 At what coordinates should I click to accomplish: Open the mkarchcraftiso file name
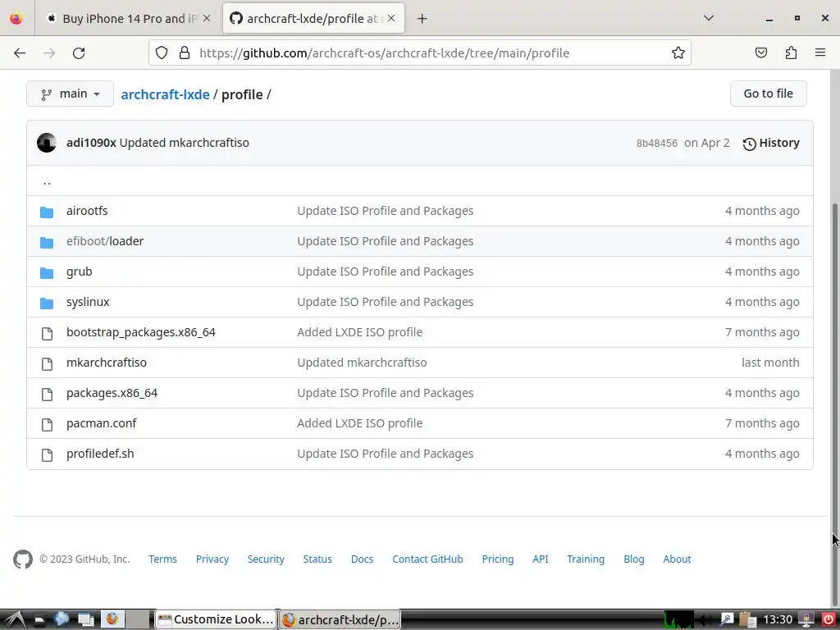(107, 363)
